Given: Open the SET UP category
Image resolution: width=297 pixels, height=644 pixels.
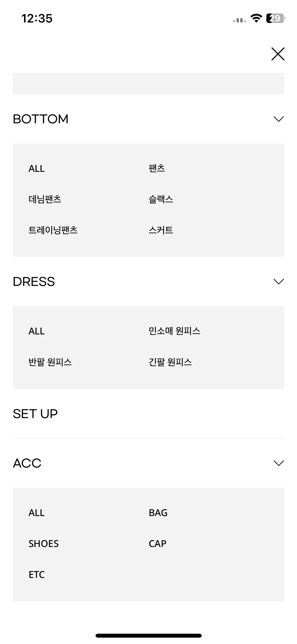Looking at the screenshot, I should pos(35,414).
